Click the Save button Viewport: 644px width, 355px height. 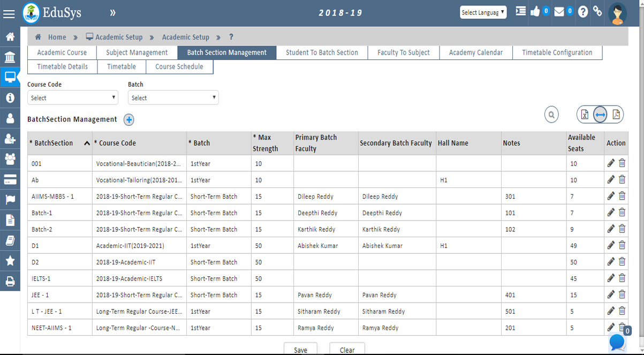300,349
